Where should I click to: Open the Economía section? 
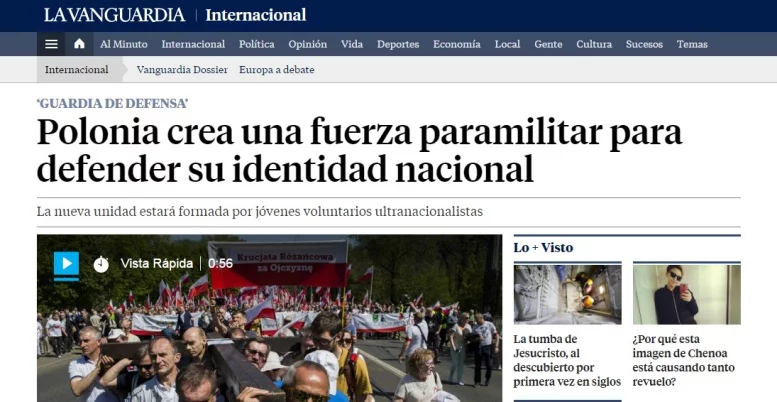(x=456, y=44)
